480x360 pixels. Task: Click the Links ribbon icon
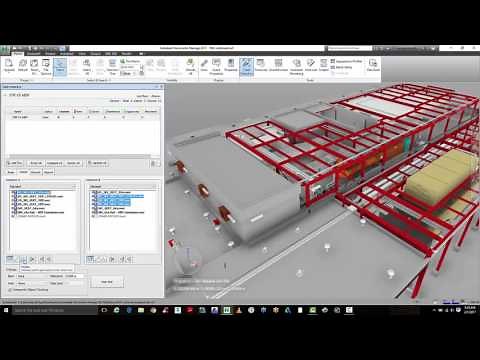[x=204, y=66]
